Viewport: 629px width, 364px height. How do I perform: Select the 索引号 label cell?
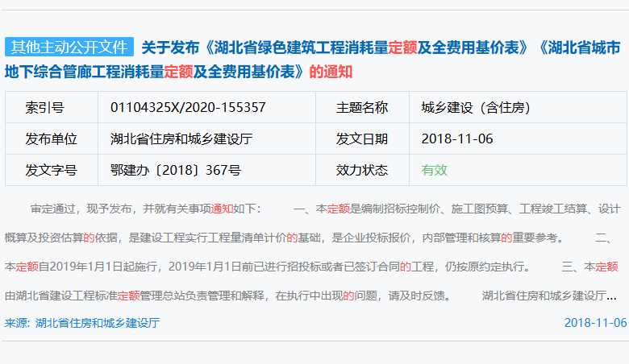pyautogui.click(x=44, y=107)
